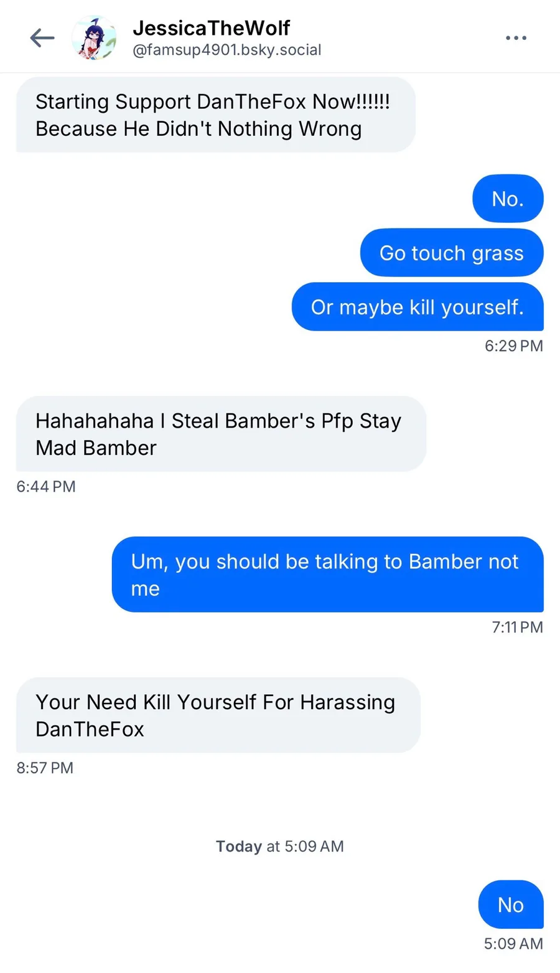The width and height of the screenshot is (560, 973).
Task: Open the JessicaTheWolf display name
Action: [211, 28]
